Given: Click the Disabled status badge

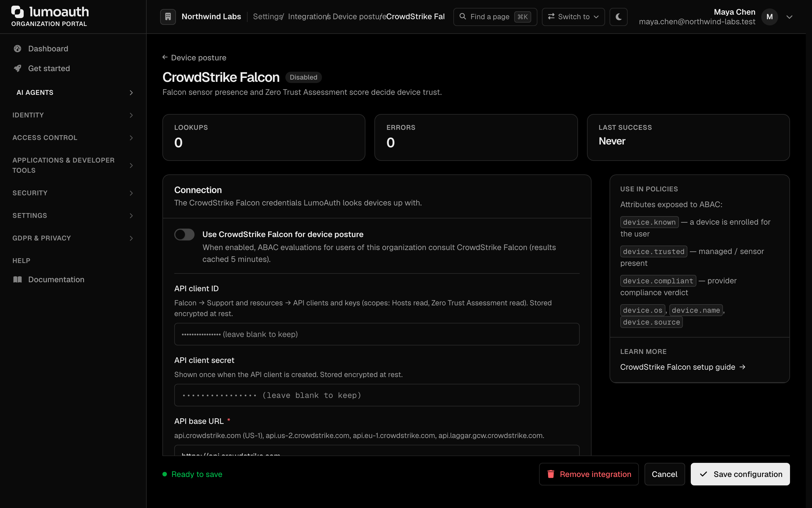Looking at the screenshot, I should tap(303, 77).
